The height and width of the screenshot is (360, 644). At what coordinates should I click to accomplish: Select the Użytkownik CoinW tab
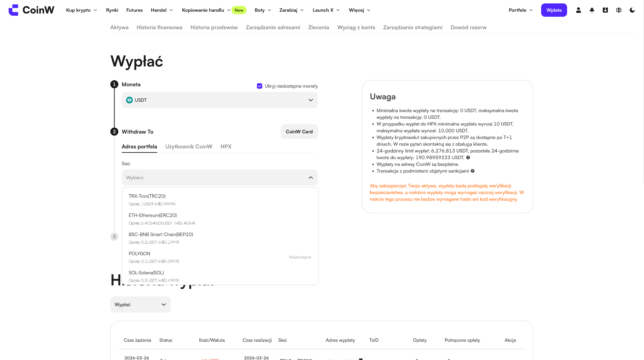(x=189, y=147)
